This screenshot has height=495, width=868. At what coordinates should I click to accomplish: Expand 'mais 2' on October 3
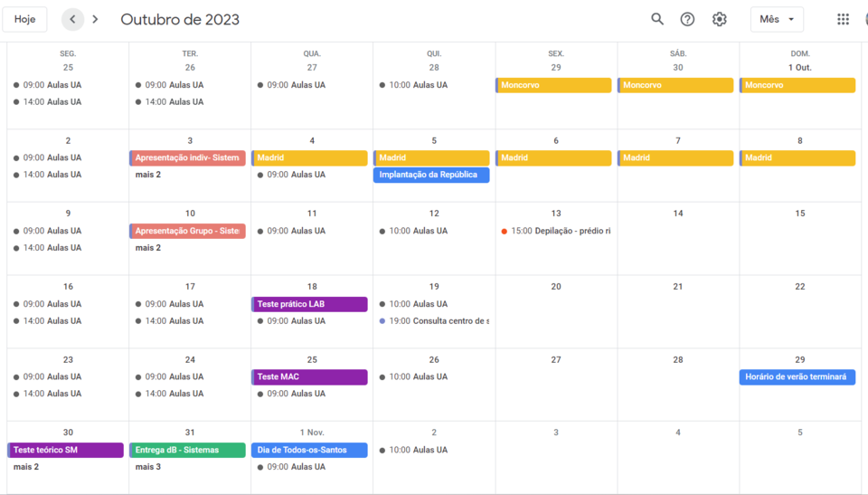click(148, 175)
